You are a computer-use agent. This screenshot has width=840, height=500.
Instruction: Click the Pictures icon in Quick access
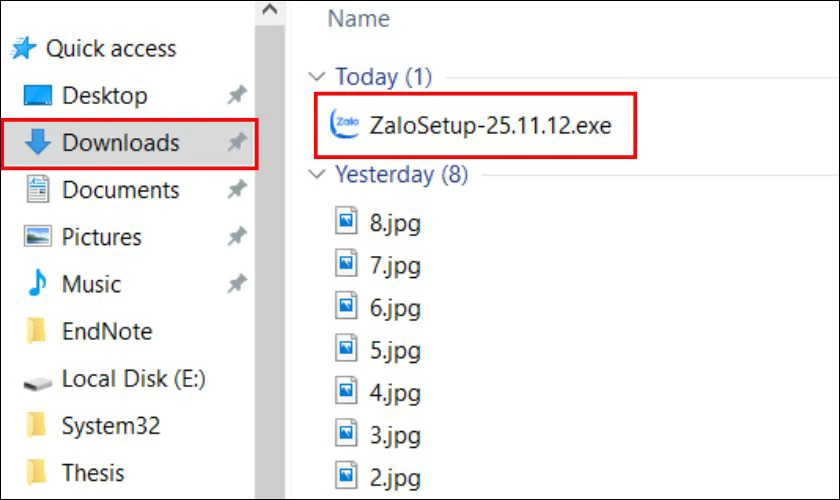[37, 237]
